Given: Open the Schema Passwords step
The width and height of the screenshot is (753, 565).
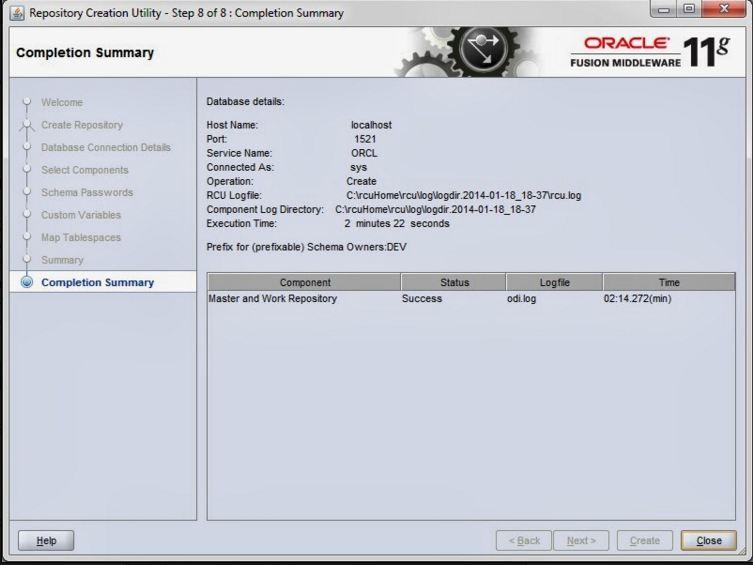Looking at the screenshot, I should pos(87,192).
